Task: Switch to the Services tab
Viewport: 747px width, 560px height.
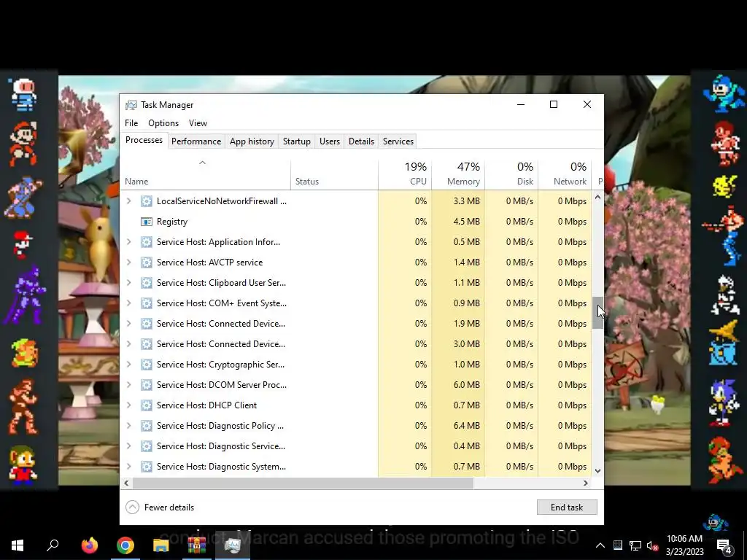Action: [398, 141]
